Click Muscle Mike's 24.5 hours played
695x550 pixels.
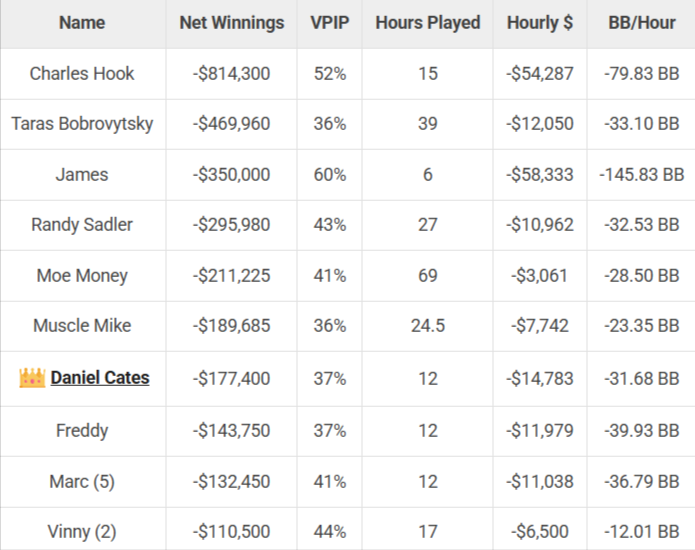tap(427, 325)
